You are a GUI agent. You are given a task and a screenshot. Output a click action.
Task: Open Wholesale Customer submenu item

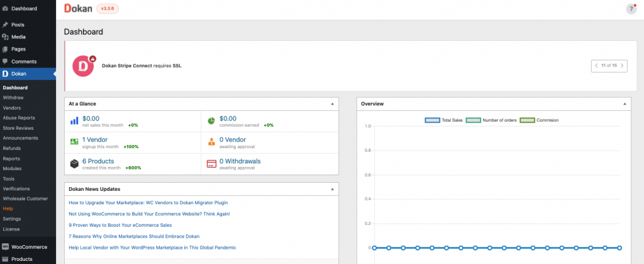pos(25,198)
